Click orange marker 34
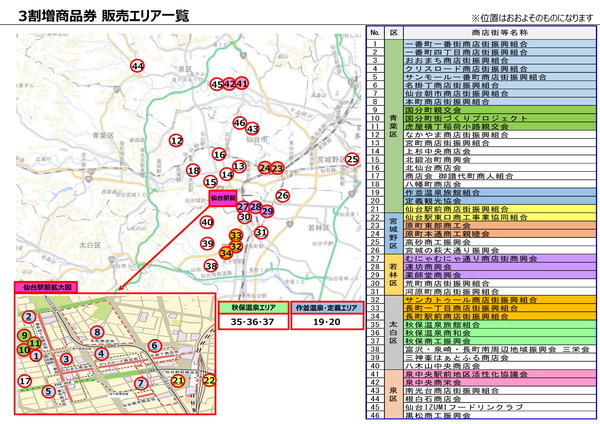 tap(226, 253)
